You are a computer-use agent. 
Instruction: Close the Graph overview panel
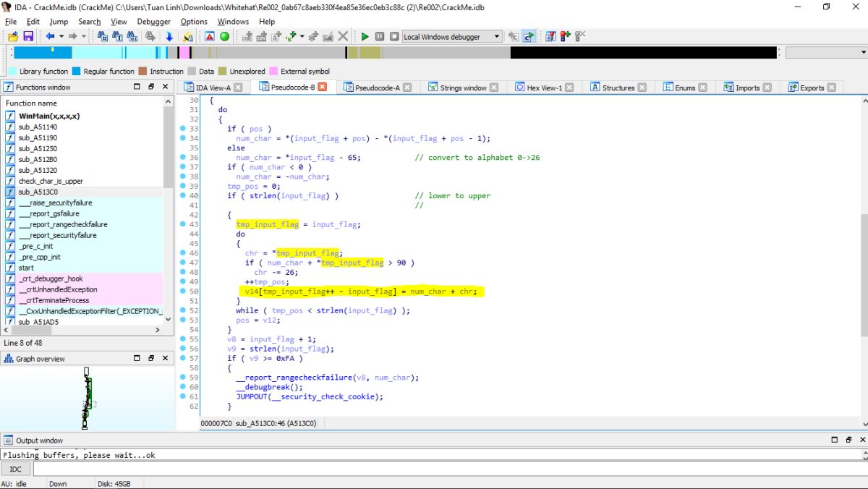(x=164, y=359)
